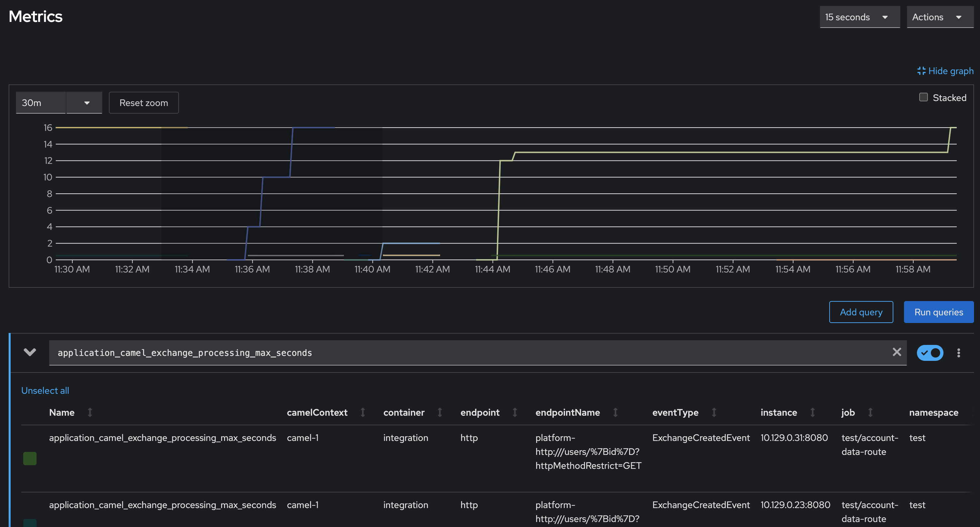Clear the query using the X icon
Image resolution: width=980 pixels, height=527 pixels.
(x=897, y=353)
